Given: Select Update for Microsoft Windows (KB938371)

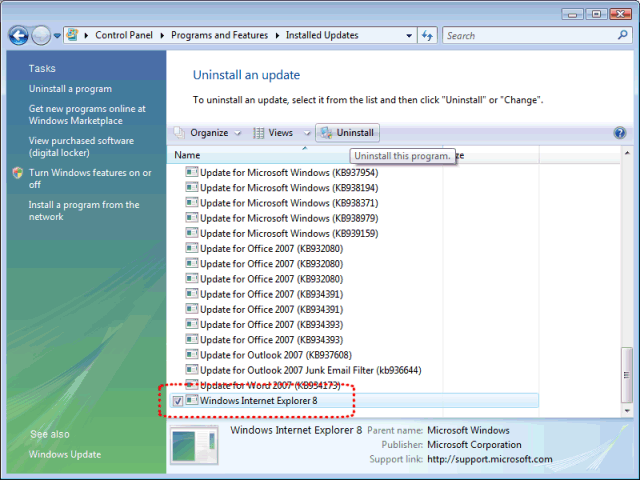Looking at the screenshot, I should pos(282,203).
